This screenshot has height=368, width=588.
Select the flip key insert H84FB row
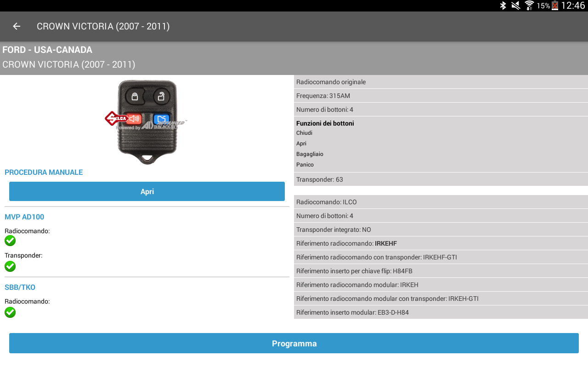pyautogui.click(x=441, y=271)
